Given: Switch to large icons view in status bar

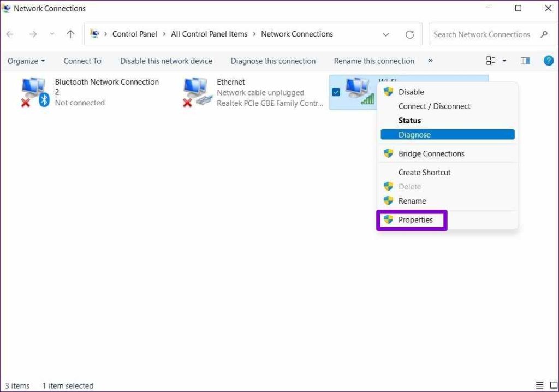Looking at the screenshot, I should point(554,385).
